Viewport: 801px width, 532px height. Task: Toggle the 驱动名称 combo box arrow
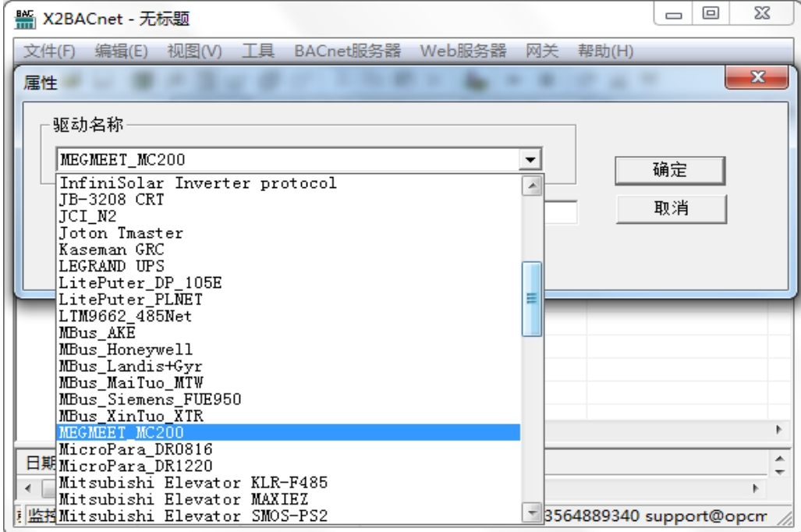click(530, 159)
